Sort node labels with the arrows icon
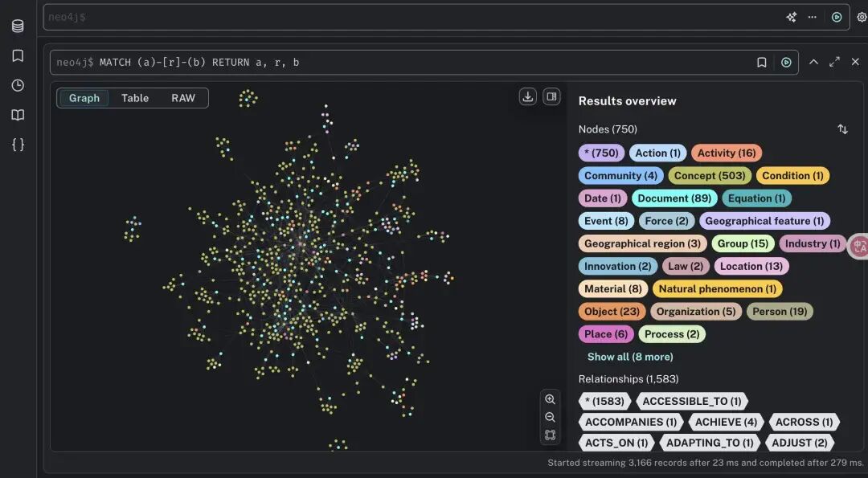 point(842,129)
